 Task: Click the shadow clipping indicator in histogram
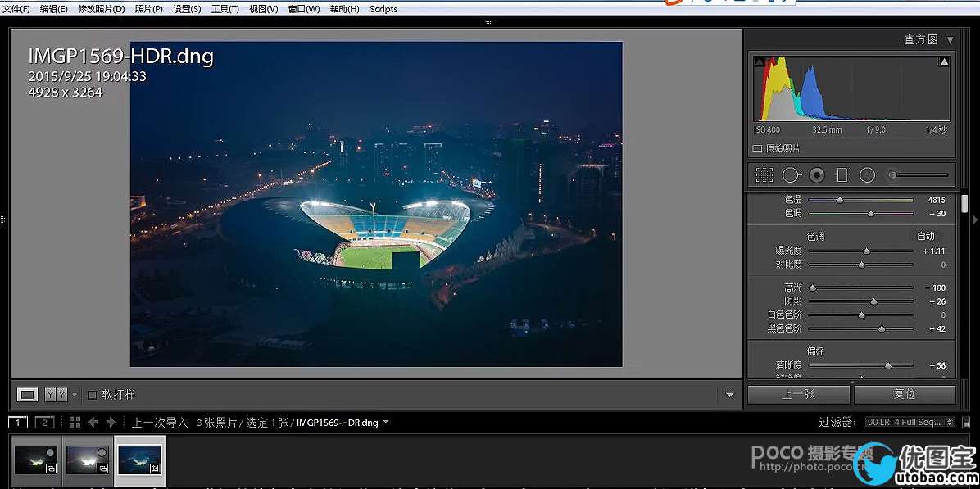coord(759,61)
